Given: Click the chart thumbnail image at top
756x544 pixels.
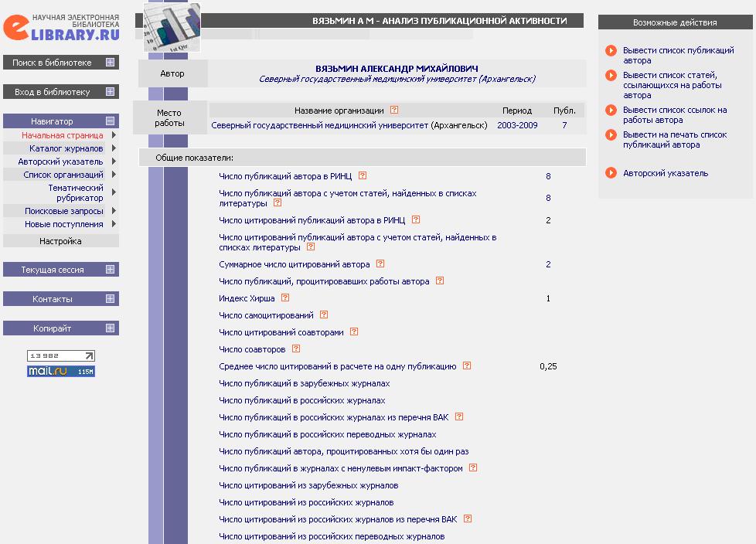Looking at the screenshot, I should tap(172, 27).
